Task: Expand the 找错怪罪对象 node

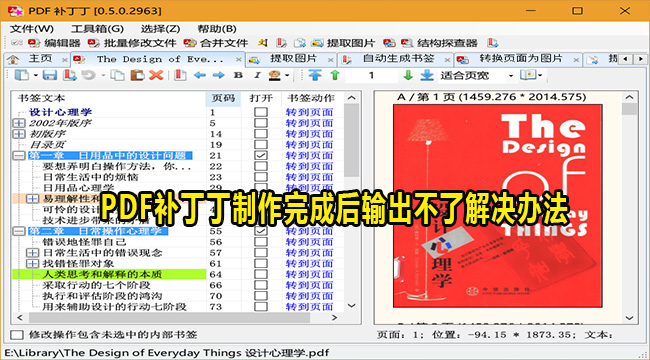Action: (32, 263)
